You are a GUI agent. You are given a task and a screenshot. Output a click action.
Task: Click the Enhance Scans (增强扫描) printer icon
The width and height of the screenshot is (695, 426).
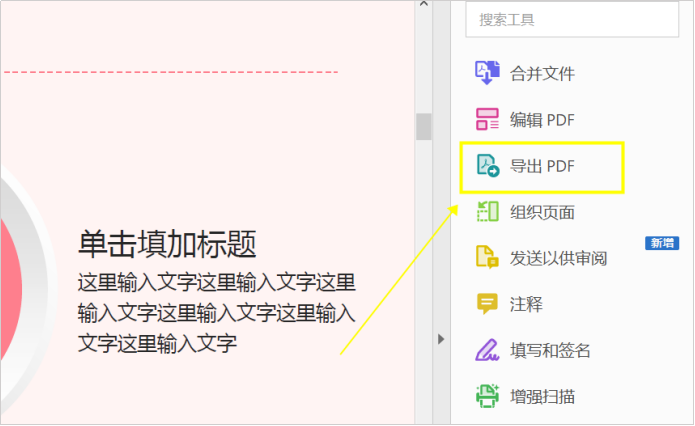487,396
